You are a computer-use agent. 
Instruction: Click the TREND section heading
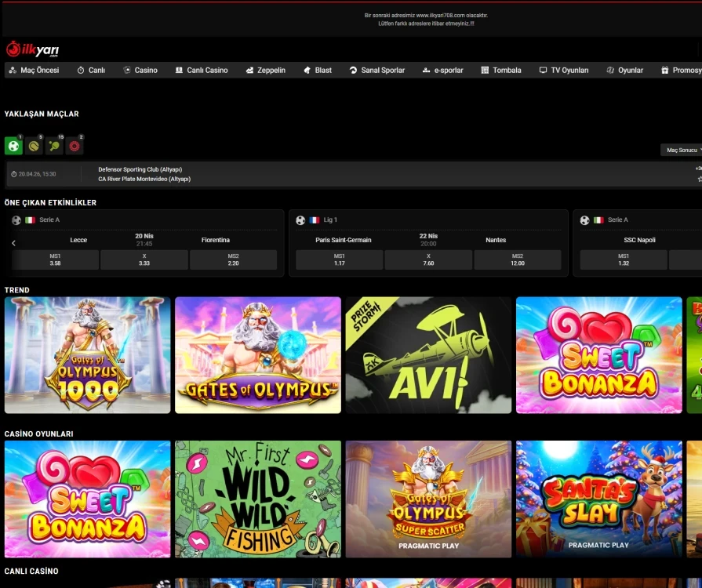click(x=17, y=290)
